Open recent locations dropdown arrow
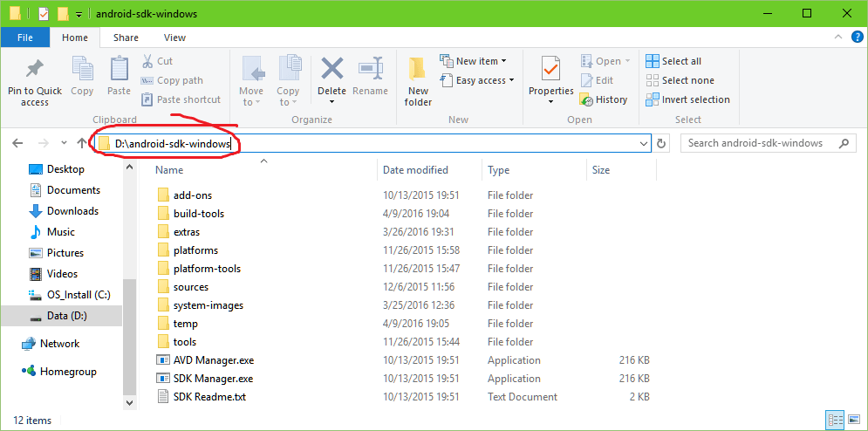868x431 pixels. [x=65, y=143]
